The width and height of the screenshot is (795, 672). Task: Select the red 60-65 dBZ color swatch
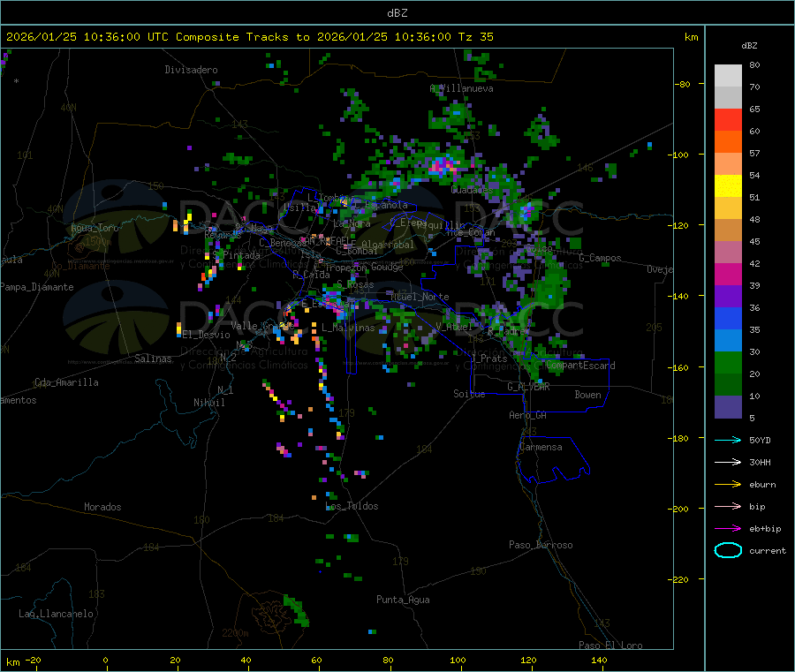[728, 119]
